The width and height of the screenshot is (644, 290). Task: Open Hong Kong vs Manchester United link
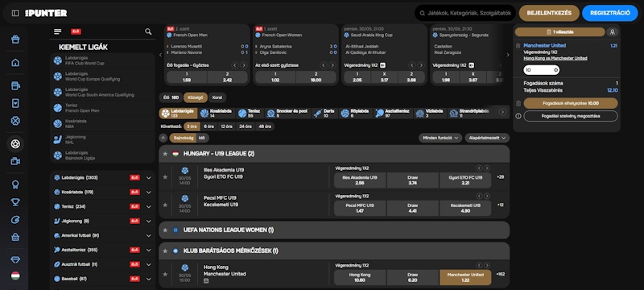pyautogui.click(x=555, y=58)
